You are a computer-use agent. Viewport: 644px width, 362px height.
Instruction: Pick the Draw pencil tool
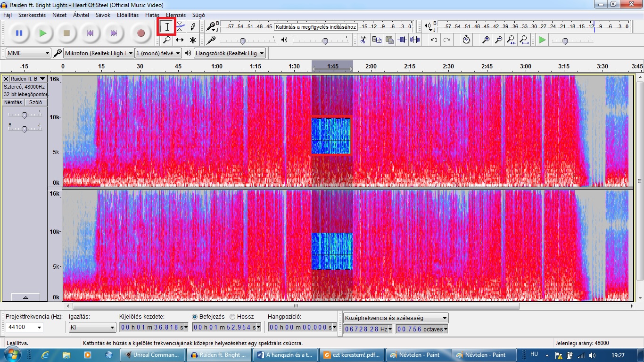tap(192, 27)
